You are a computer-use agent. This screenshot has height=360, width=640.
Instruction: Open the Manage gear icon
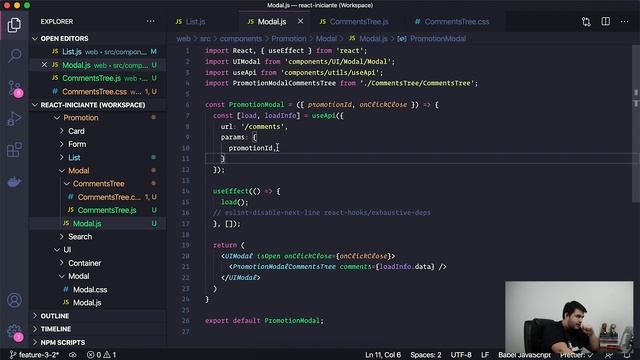pos(14,332)
